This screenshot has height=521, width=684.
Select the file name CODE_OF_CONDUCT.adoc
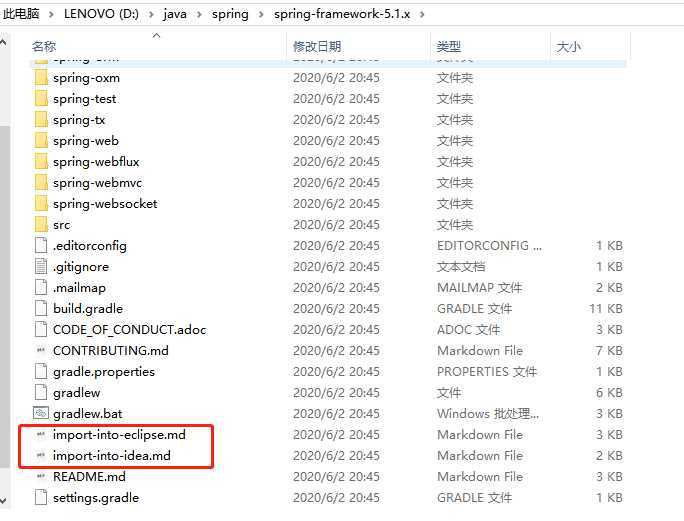coord(130,329)
